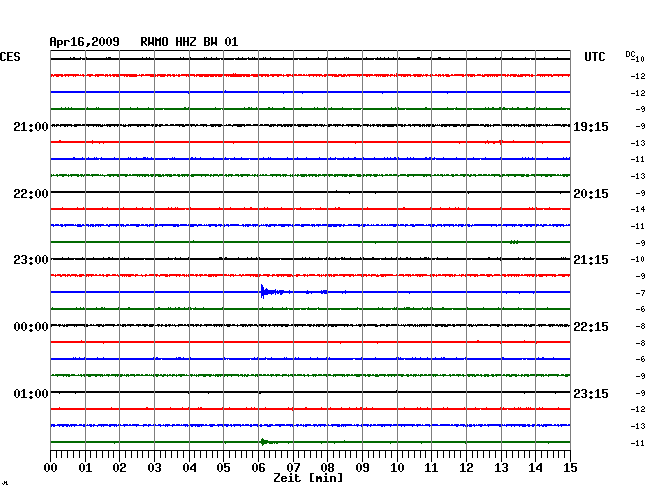Select minute 07 on the time axis
Screen dimensions: 650x494
tap(293, 468)
